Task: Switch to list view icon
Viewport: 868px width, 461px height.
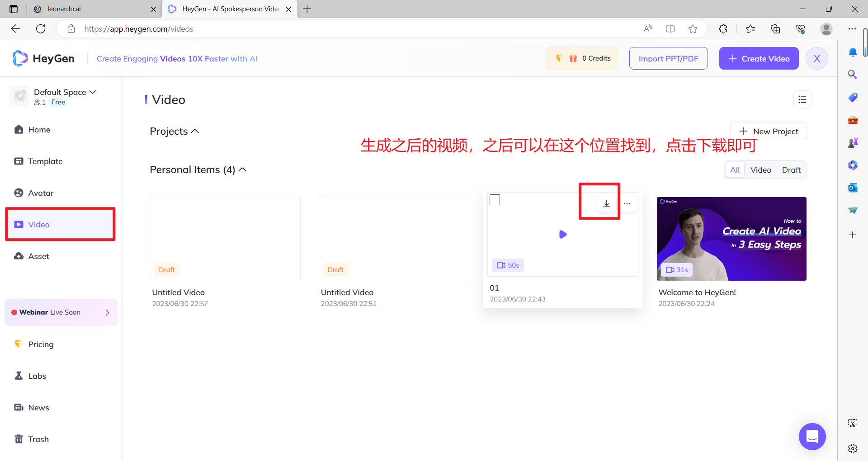Action: point(802,99)
